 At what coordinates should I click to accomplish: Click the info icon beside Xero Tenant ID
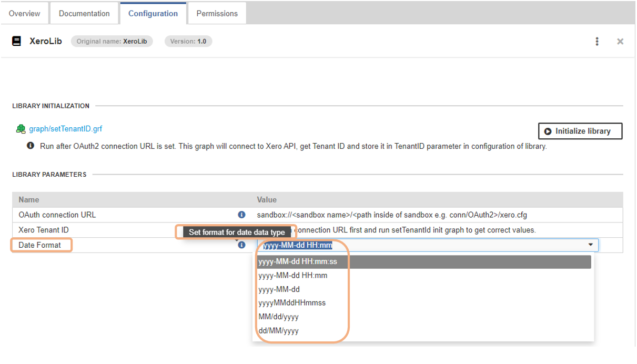click(x=241, y=230)
